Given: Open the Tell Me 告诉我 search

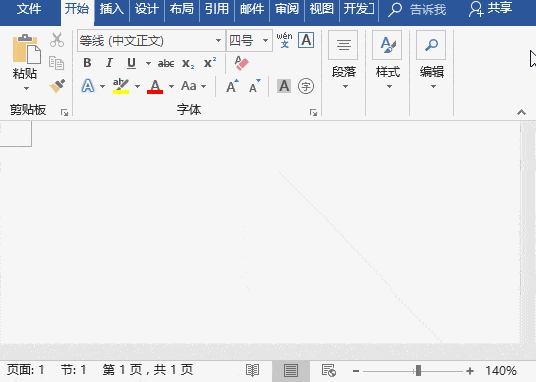Looking at the screenshot, I should (x=417, y=9).
